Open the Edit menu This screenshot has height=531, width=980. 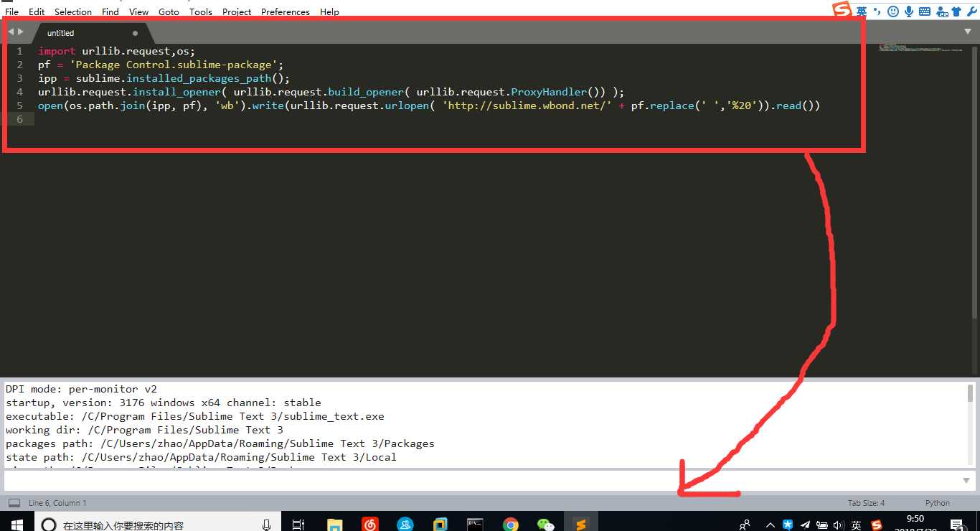(37, 11)
